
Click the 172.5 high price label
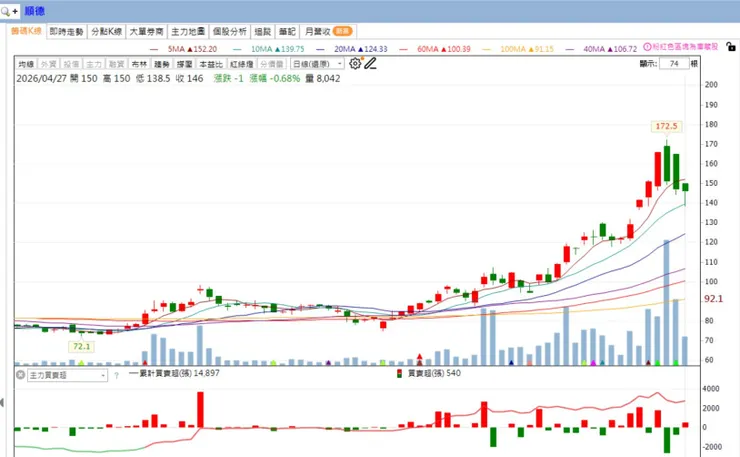tap(666, 126)
